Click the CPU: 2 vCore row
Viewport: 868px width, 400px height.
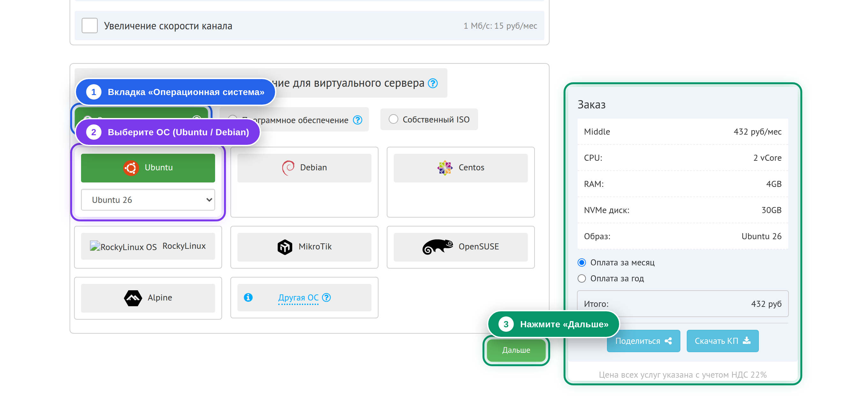point(683,158)
